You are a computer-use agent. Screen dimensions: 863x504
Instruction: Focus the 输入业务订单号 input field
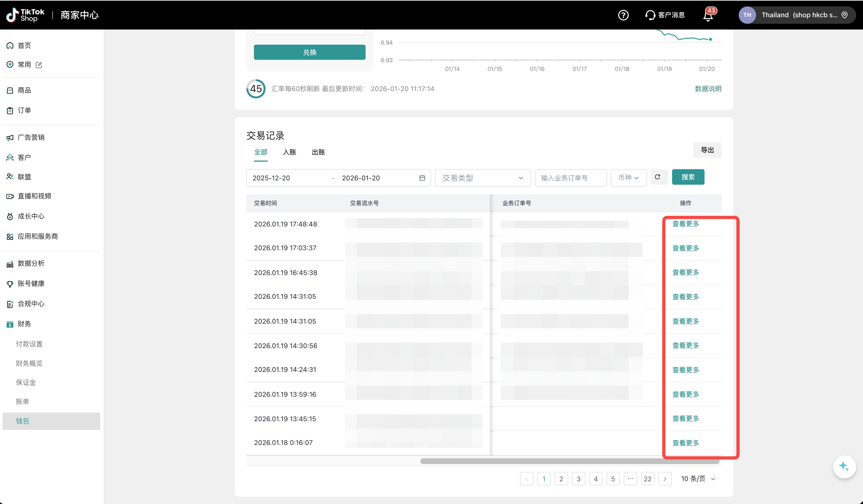tap(571, 178)
